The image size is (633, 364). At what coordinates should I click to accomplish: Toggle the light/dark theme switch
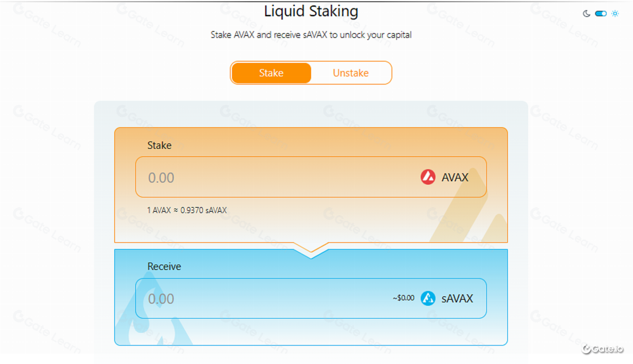tap(601, 13)
